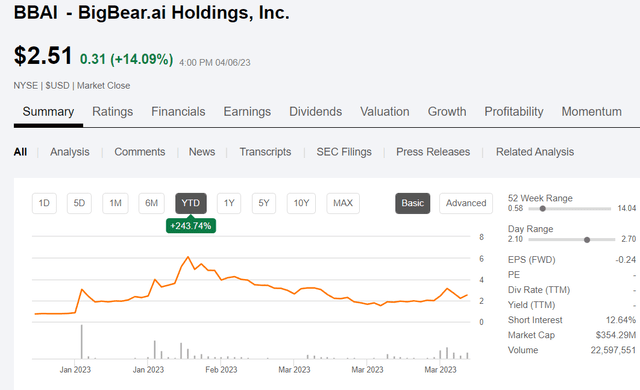Select the Valuation tab
This screenshot has width=640, height=390.
tap(385, 112)
